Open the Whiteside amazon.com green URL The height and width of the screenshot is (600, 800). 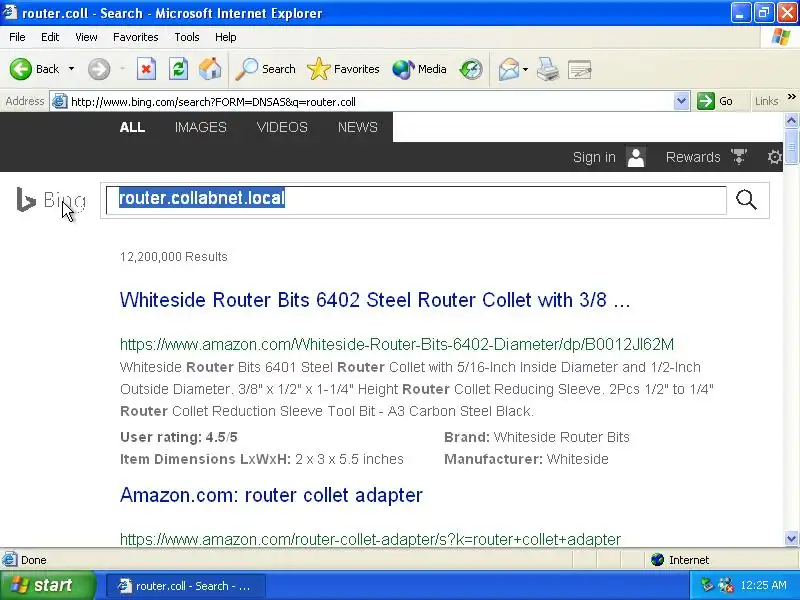pyautogui.click(x=397, y=344)
